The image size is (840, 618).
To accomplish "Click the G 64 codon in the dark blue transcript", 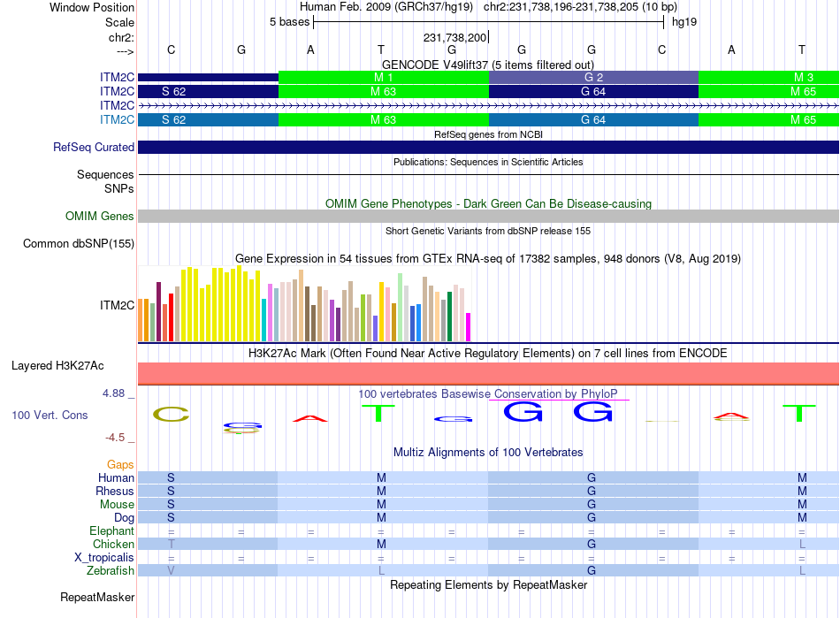I will coord(593,92).
